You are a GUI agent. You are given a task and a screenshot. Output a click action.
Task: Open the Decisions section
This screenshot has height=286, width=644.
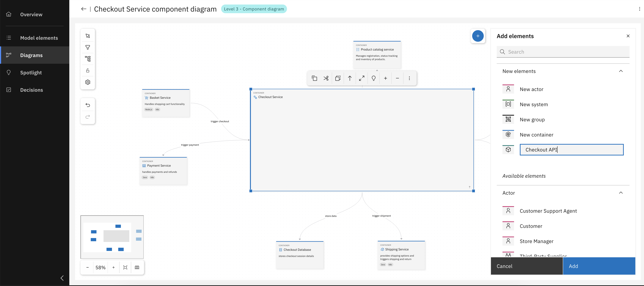pos(32,90)
